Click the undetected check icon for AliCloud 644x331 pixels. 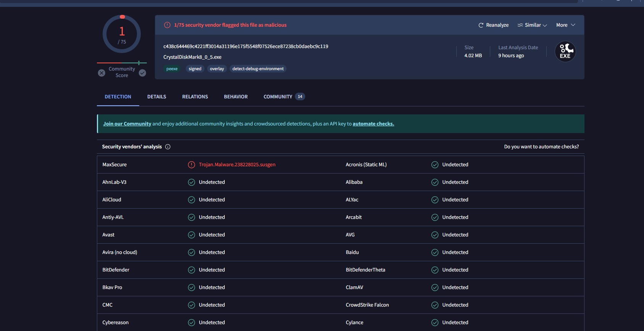tap(192, 200)
